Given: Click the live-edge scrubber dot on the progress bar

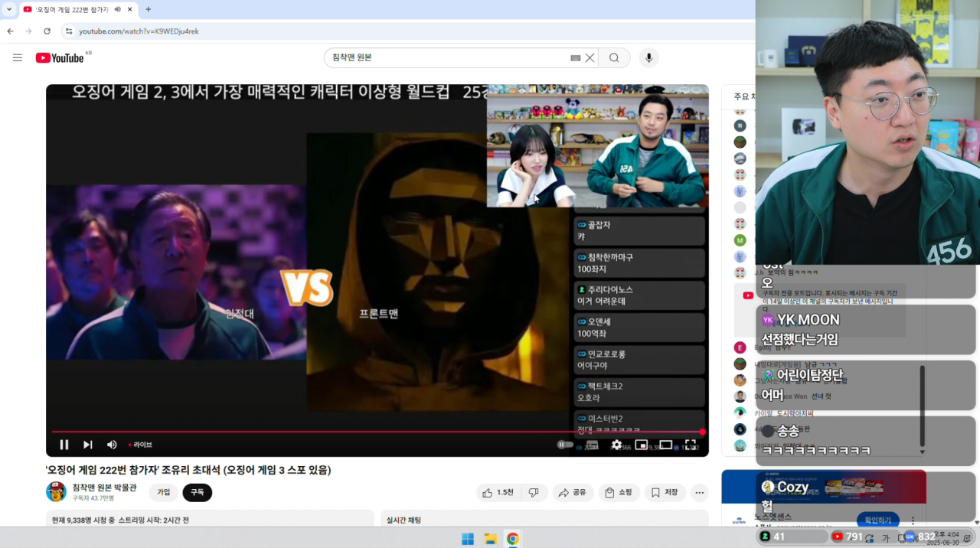Looking at the screenshot, I should [702, 432].
